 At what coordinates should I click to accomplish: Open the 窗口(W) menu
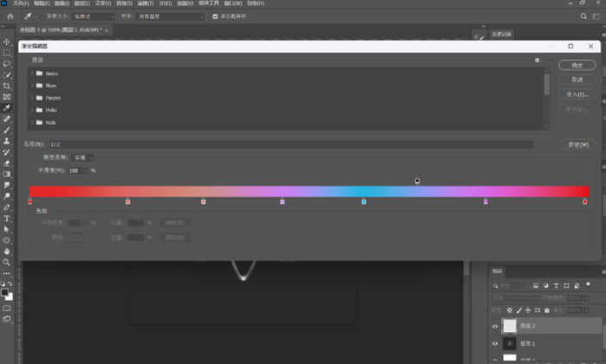click(x=233, y=3)
